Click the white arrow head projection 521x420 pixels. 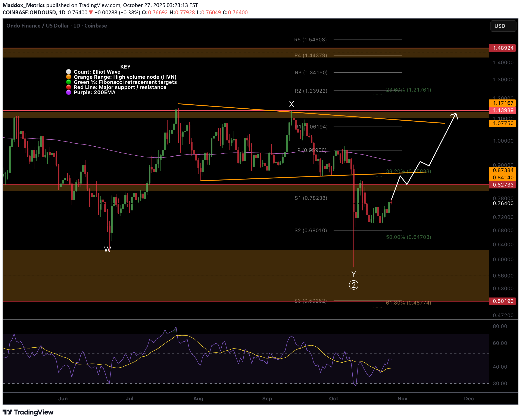pyautogui.click(x=455, y=115)
